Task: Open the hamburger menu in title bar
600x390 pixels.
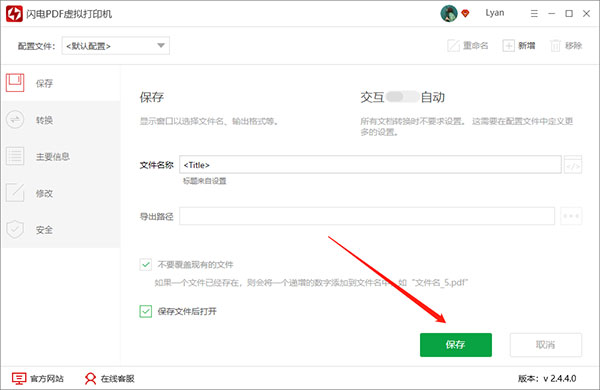Action: (x=534, y=14)
